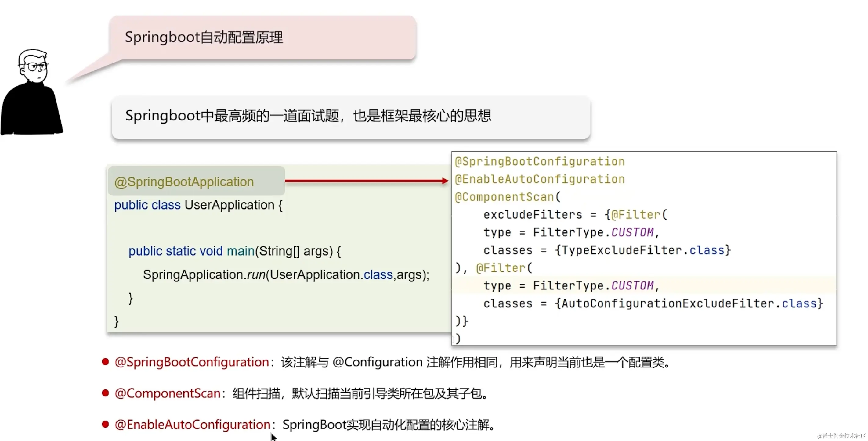
Task: Click the gray Springboot中最高频 interview question banner
Action: point(350,117)
